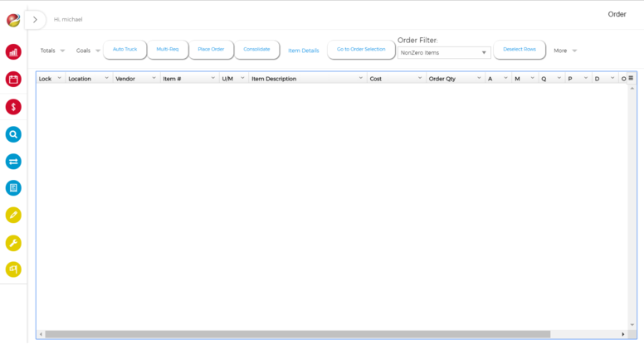Sort by the Order Qty column header
This screenshot has height=349, width=644.
click(442, 79)
